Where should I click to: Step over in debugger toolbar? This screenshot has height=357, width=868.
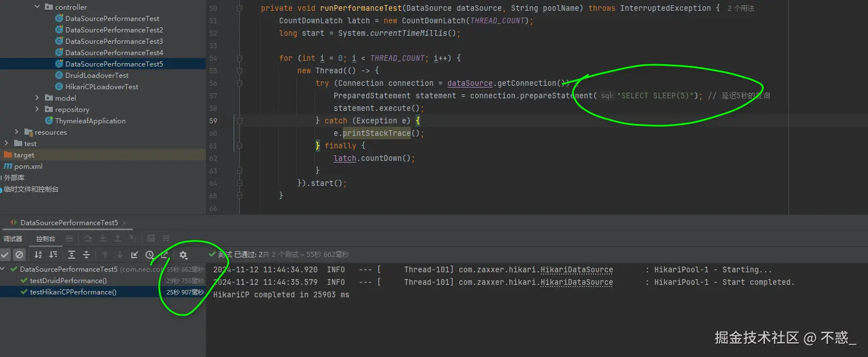tap(88, 239)
